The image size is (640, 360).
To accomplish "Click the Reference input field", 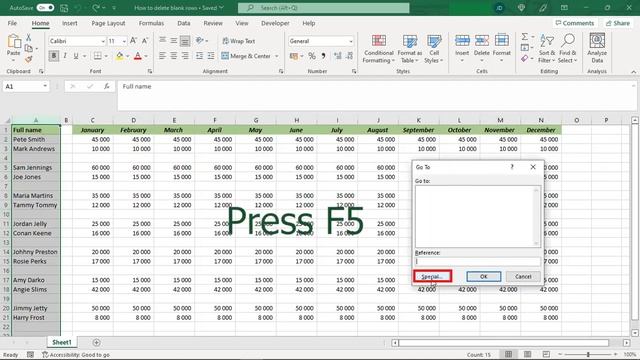I will coord(478,261).
